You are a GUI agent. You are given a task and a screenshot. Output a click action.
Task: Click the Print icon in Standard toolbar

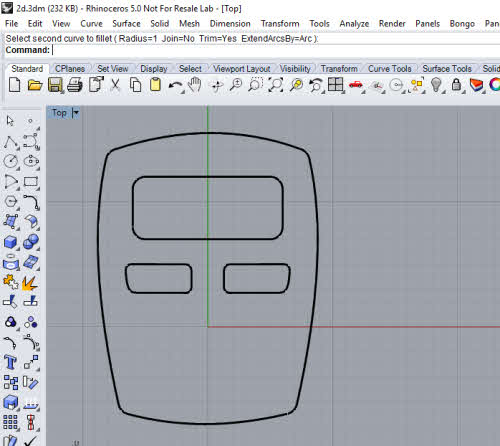coord(75,85)
